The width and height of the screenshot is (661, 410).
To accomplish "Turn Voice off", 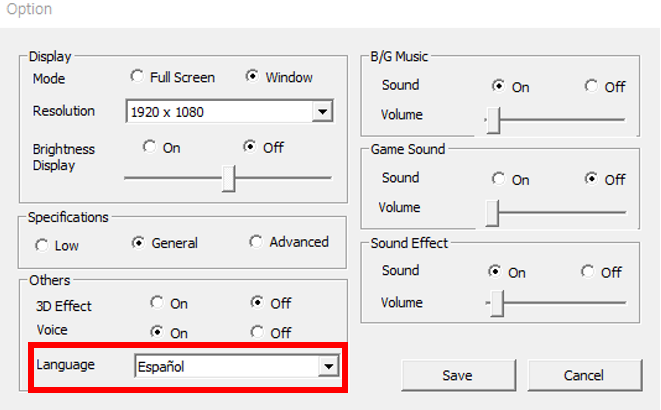I will coord(257,332).
